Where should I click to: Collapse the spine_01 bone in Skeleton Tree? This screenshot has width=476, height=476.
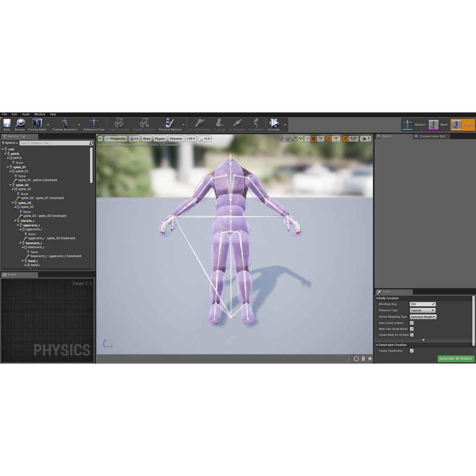[8, 167]
